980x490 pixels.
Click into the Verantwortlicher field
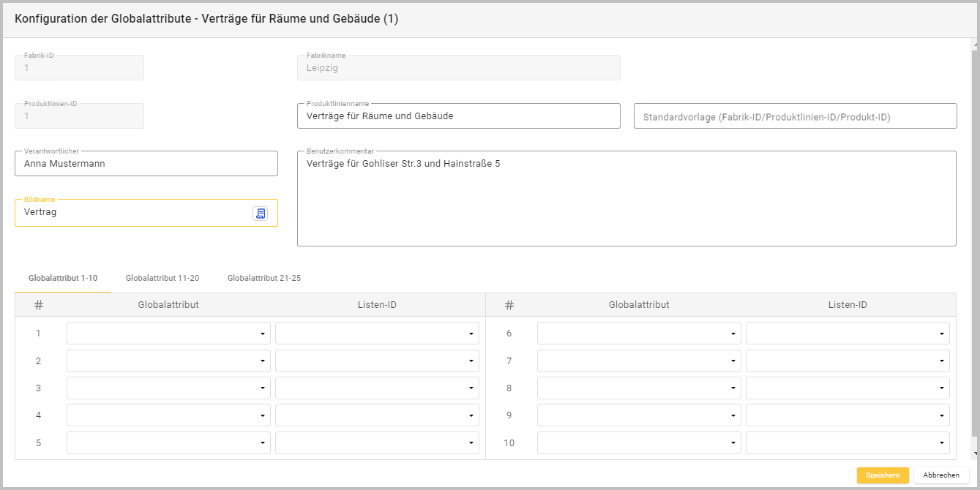tap(146, 164)
